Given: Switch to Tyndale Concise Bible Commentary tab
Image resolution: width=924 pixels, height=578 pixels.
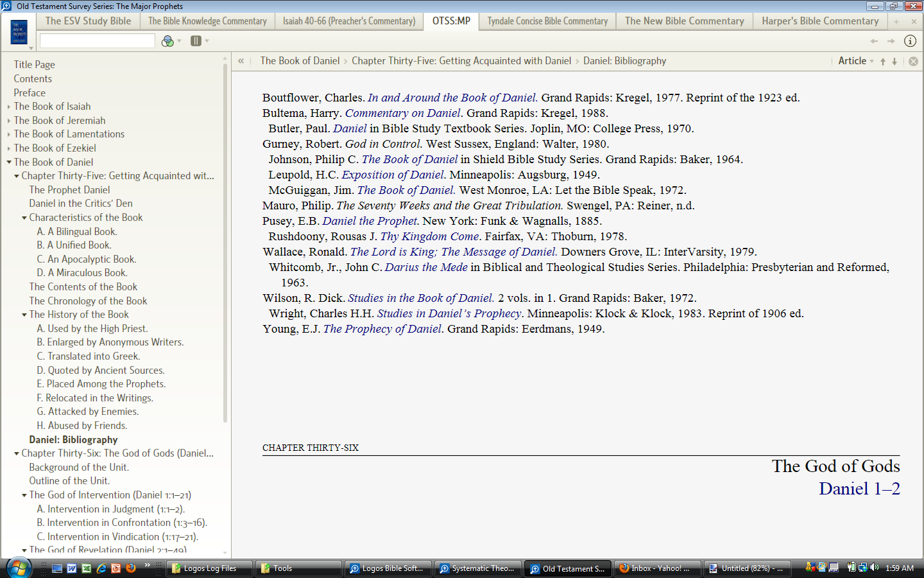Looking at the screenshot, I should point(547,21).
